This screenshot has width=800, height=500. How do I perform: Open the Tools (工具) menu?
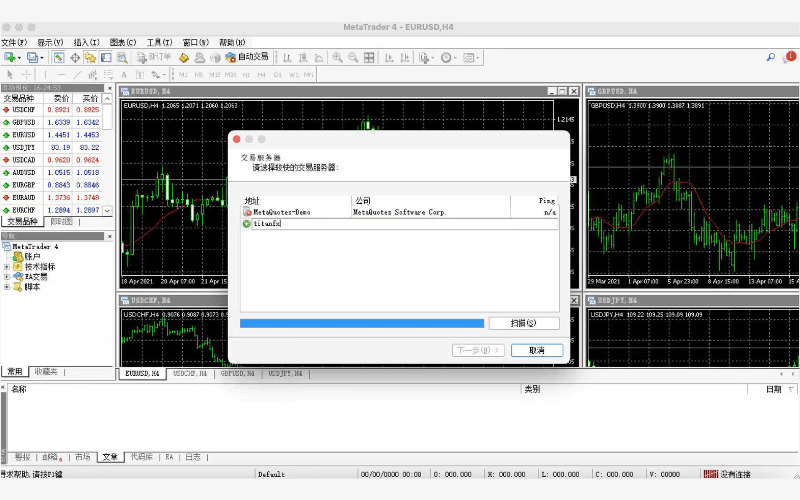tap(159, 42)
